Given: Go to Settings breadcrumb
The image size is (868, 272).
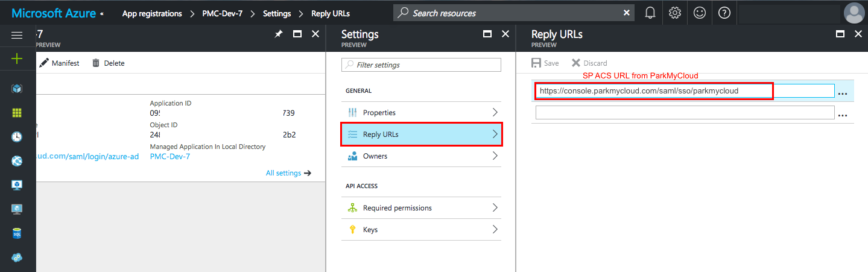Looking at the screenshot, I should click(x=277, y=13).
